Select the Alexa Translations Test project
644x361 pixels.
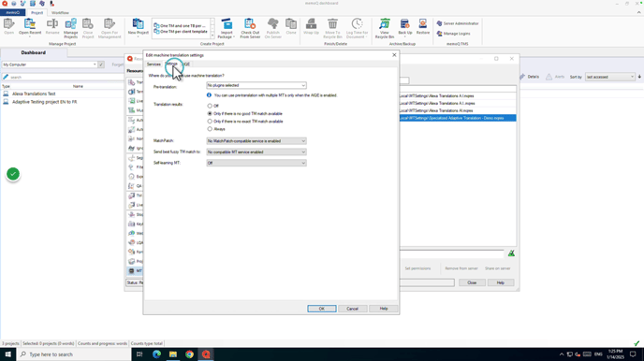(x=34, y=94)
